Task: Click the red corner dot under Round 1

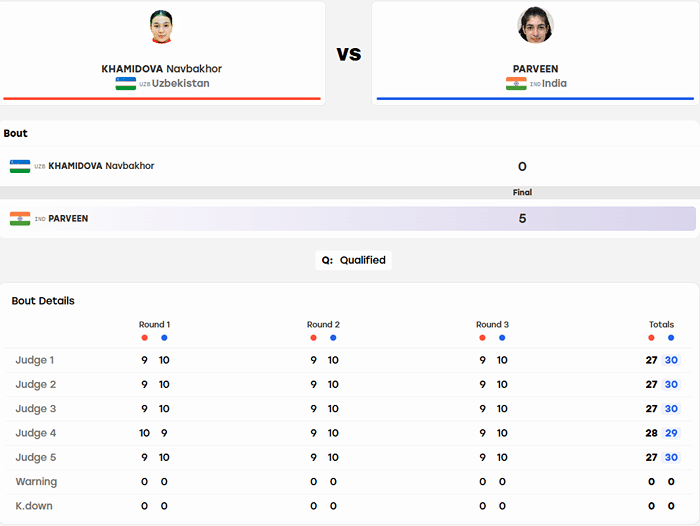Action: [144, 338]
